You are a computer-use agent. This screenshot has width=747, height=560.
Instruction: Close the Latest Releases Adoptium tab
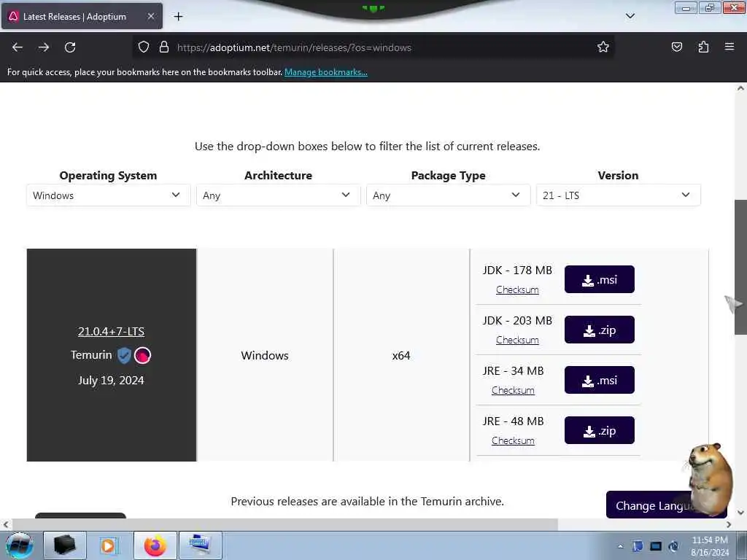coord(150,17)
